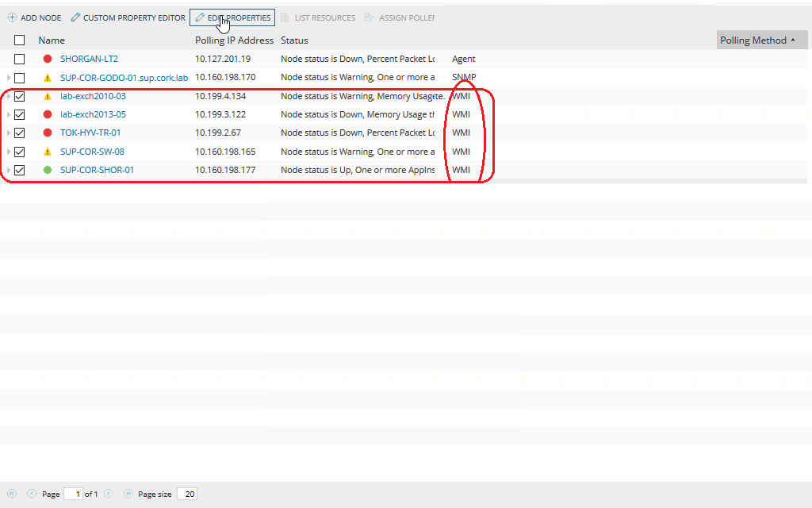Sort by the Name column header
Screen dimensions: 812x508
point(51,40)
